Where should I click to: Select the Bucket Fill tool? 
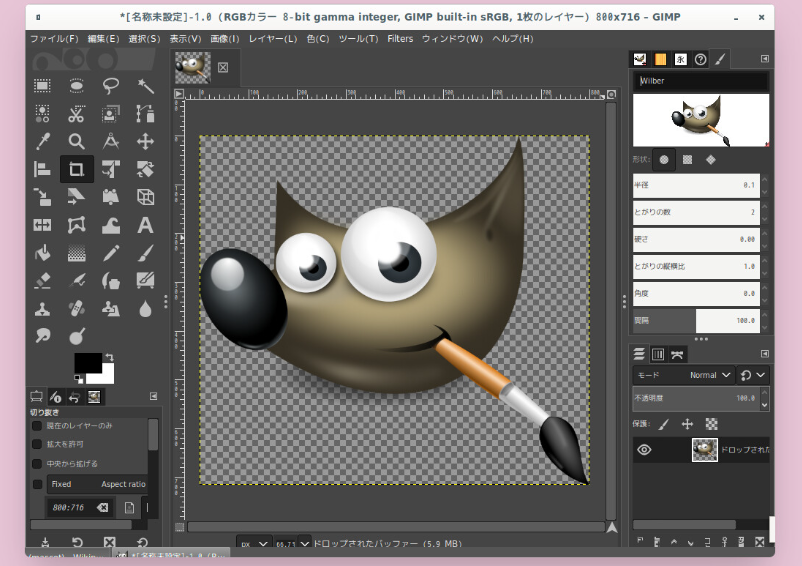(42, 253)
